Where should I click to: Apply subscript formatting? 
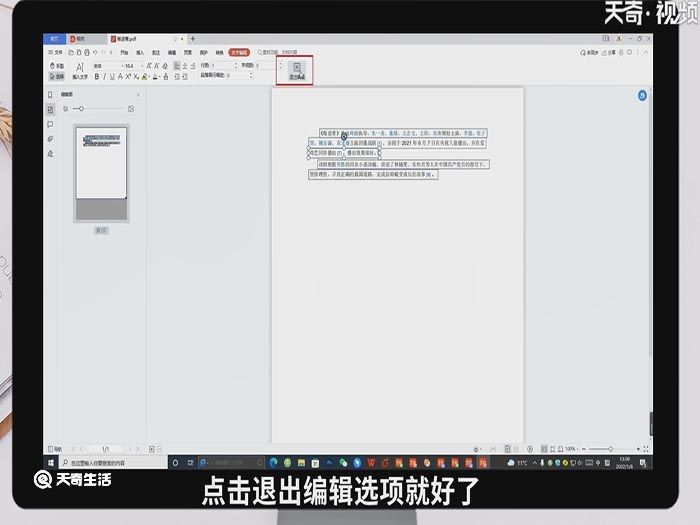136,77
